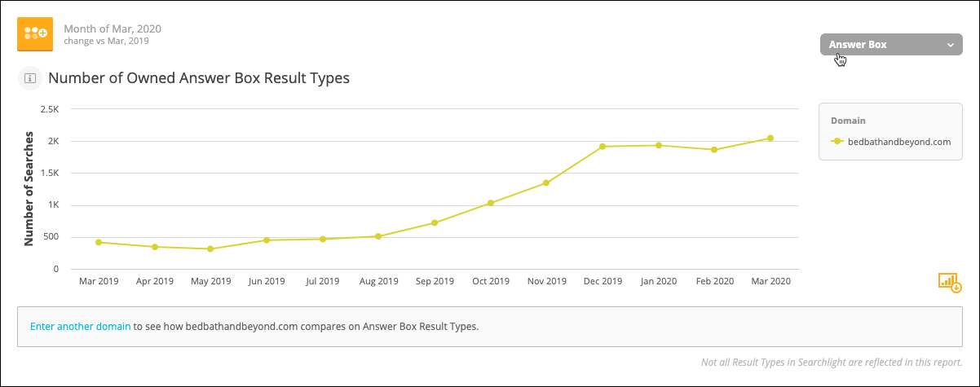Select the Jan 2020 data point
Image resolution: width=980 pixels, height=387 pixels.
(x=659, y=145)
